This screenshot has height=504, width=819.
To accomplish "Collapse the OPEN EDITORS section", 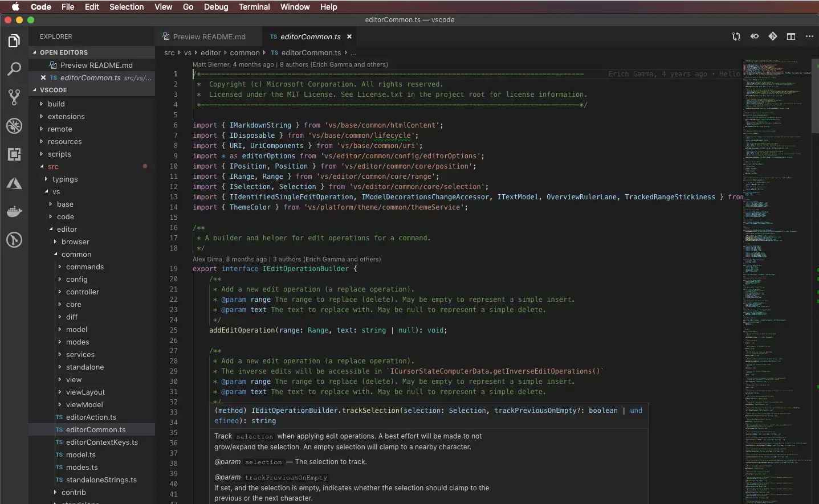I will tap(63, 52).
